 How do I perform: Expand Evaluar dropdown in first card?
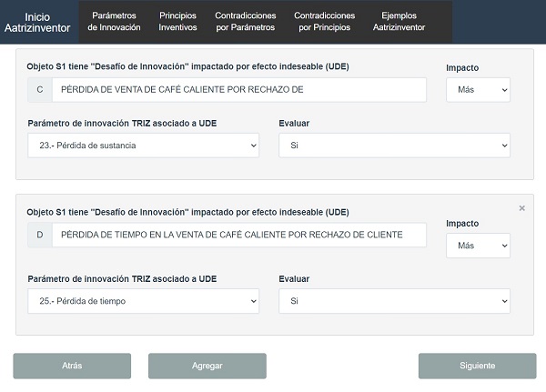(394, 146)
